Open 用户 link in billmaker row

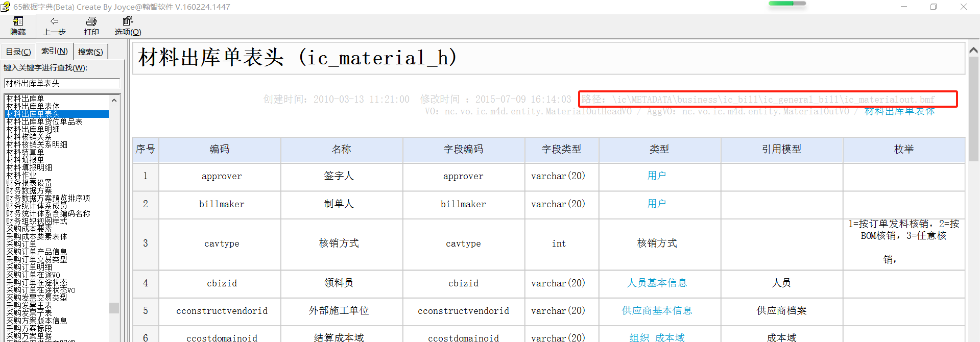click(x=657, y=204)
